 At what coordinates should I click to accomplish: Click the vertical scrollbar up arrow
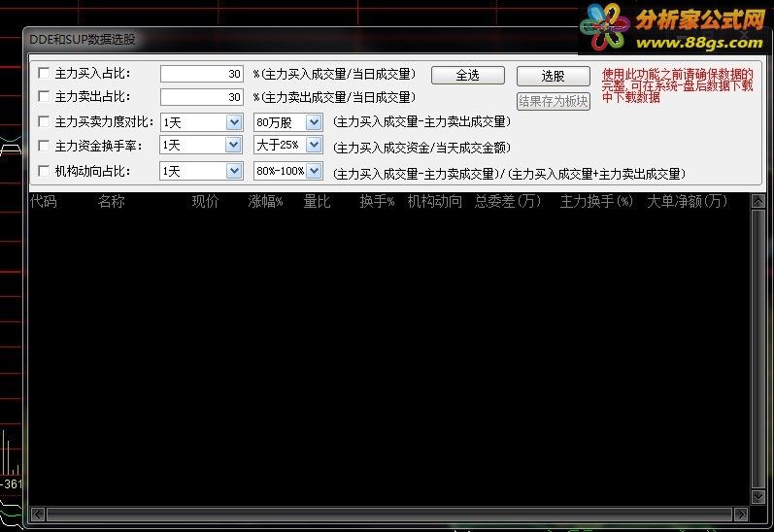tap(758, 201)
